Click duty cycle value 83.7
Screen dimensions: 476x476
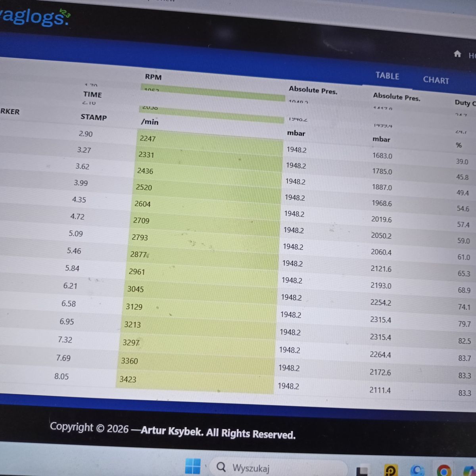tap(464, 358)
